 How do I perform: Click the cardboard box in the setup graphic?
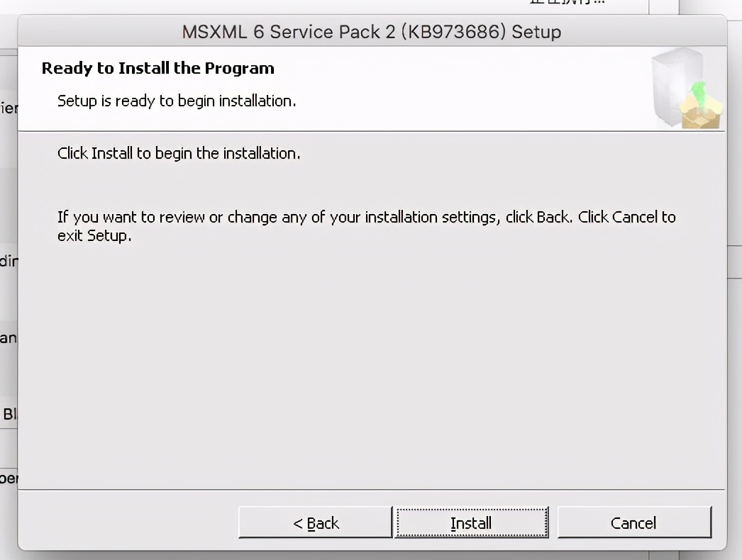(701, 114)
